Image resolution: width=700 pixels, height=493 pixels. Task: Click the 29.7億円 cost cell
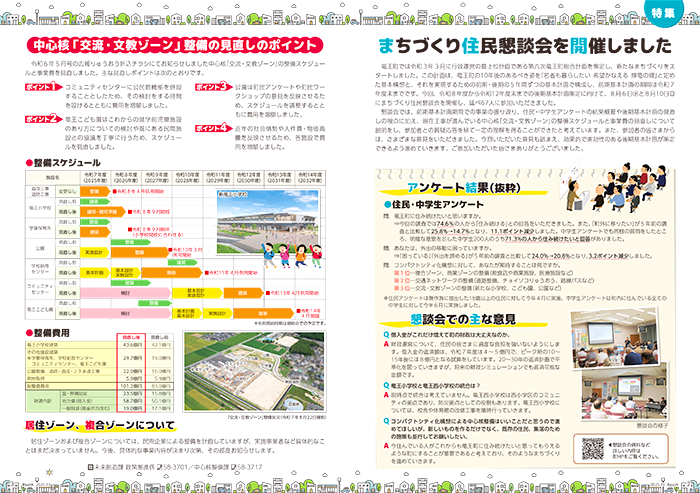click(x=132, y=358)
